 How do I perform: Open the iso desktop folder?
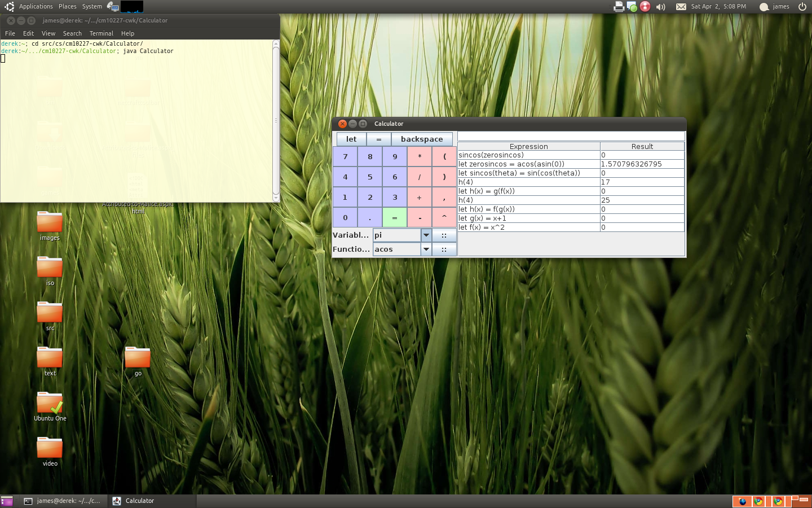coord(50,268)
